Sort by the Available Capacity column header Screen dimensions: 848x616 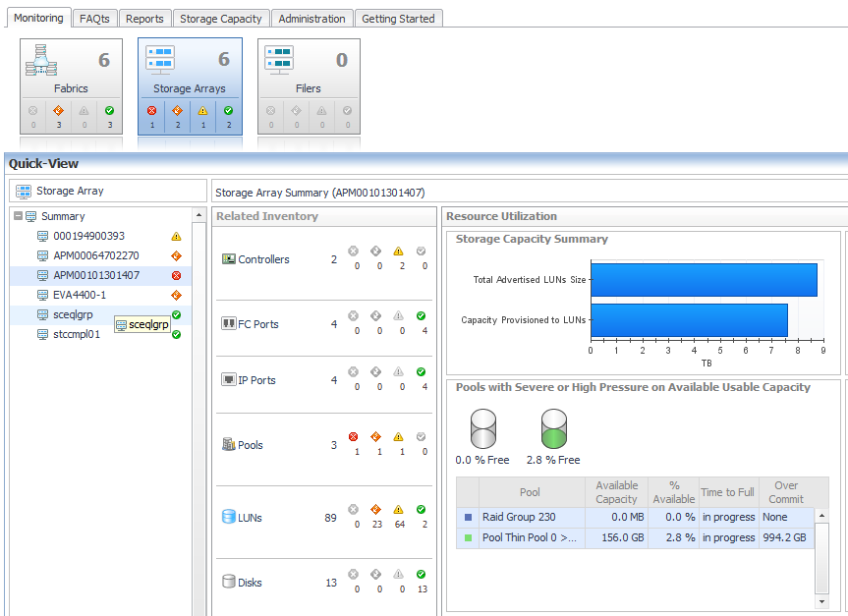click(616, 492)
